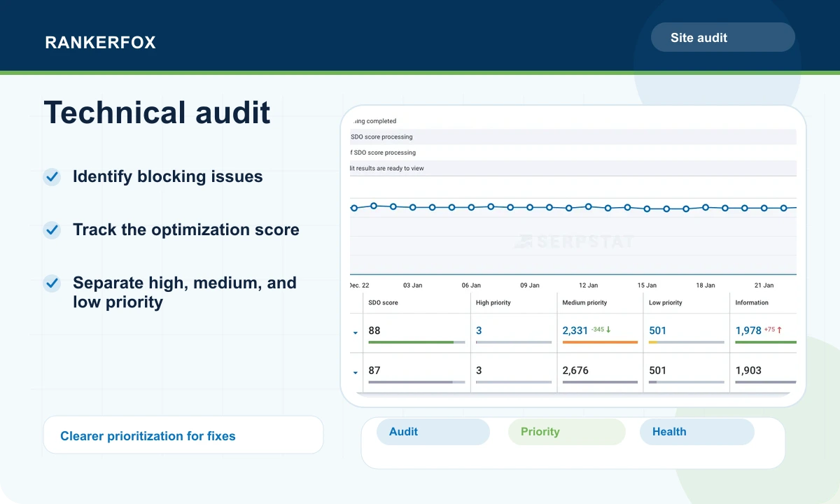Click the Low priority column header
840x504 pixels.
666,303
